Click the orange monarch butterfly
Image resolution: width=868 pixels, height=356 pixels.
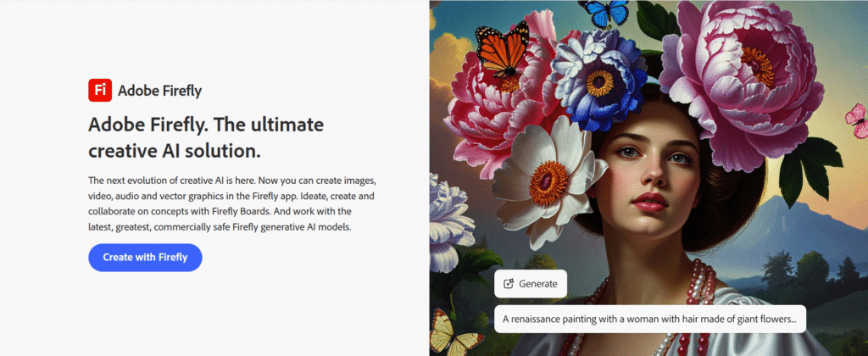(x=502, y=51)
